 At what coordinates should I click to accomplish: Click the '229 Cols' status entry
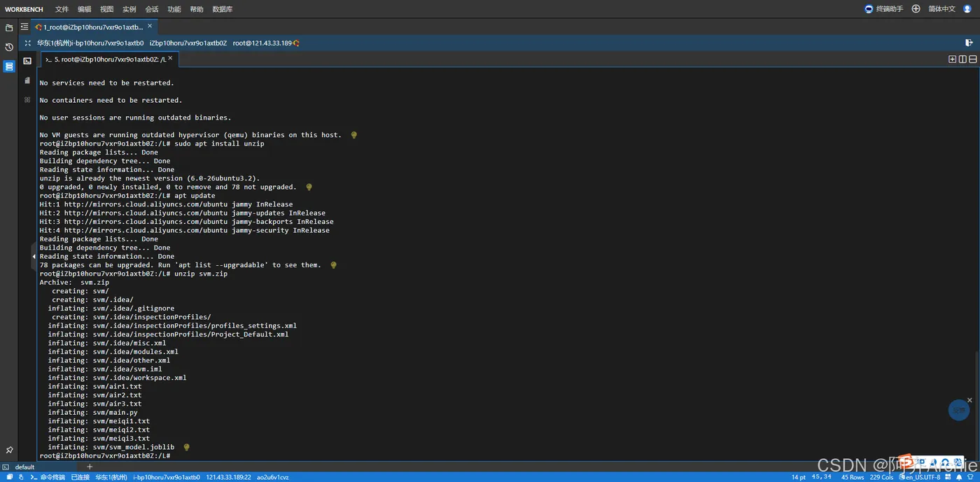(882, 477)
